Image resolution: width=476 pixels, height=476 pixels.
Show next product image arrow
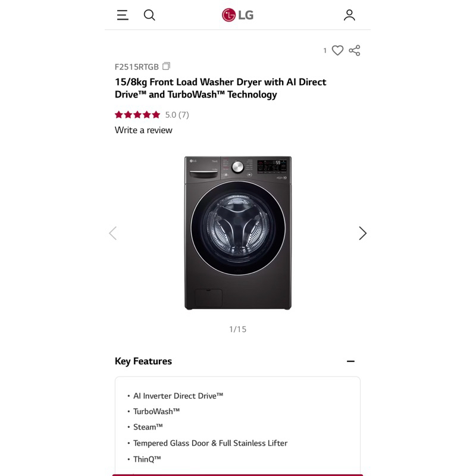pos(362,233)
